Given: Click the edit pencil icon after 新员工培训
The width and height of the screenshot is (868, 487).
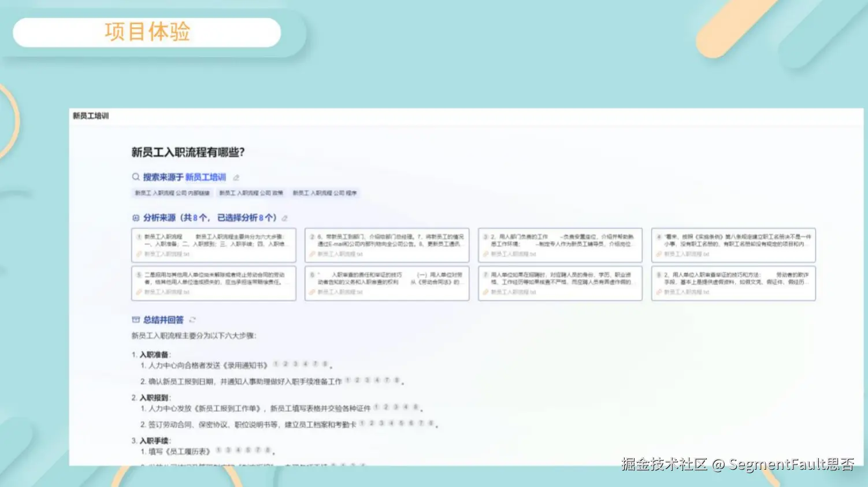Looking at the screenshot, I should [x=235, y=178].
